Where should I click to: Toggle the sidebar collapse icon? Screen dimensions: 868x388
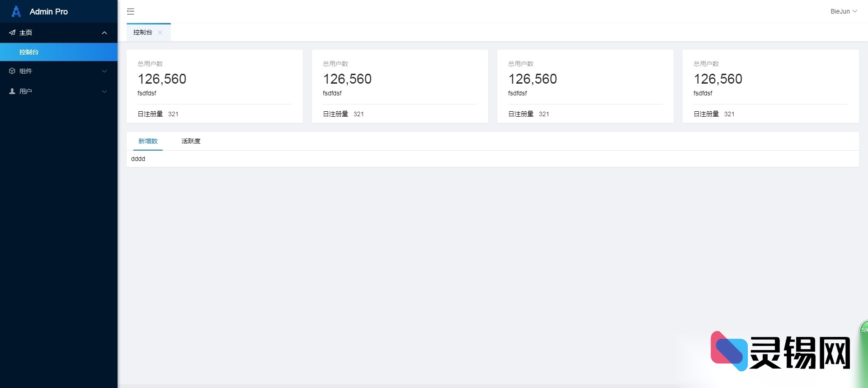point(131,11)
